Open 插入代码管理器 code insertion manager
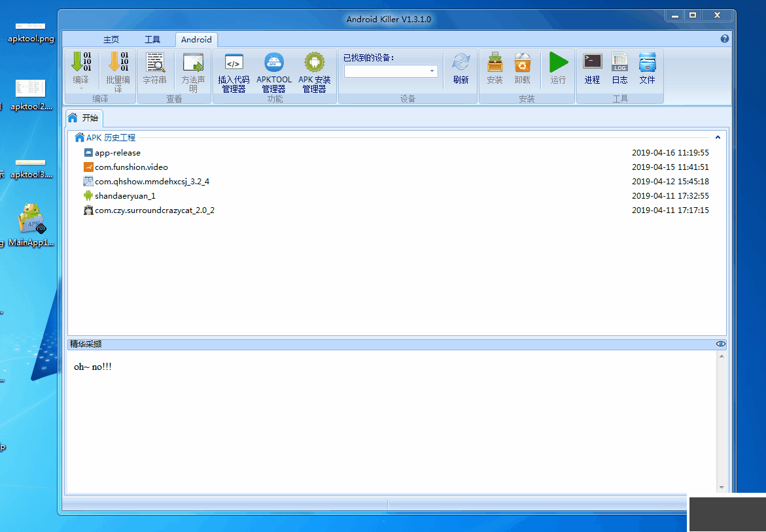766x532 pixels. [234, 63]
